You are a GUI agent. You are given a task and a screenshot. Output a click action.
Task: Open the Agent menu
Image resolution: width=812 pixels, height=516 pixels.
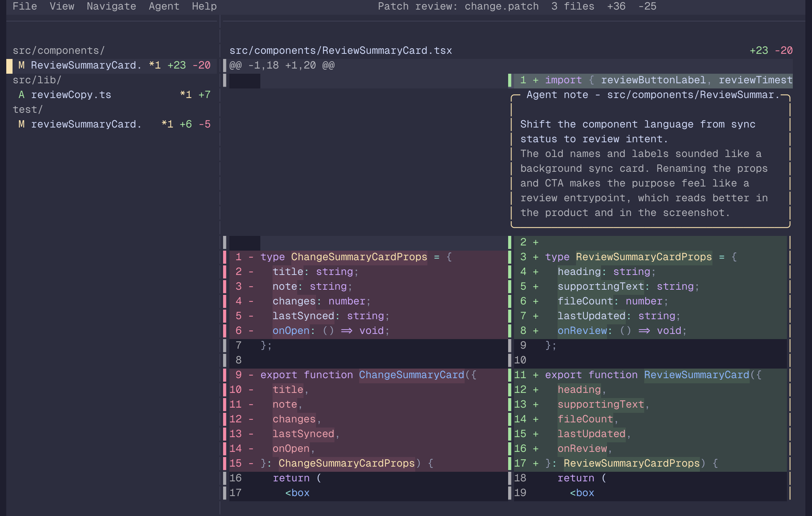coord(164,6)
